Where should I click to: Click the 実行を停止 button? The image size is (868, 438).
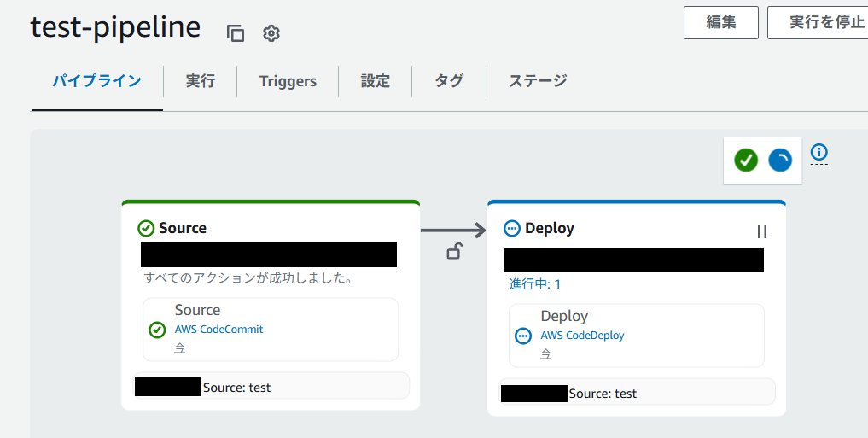818,23
